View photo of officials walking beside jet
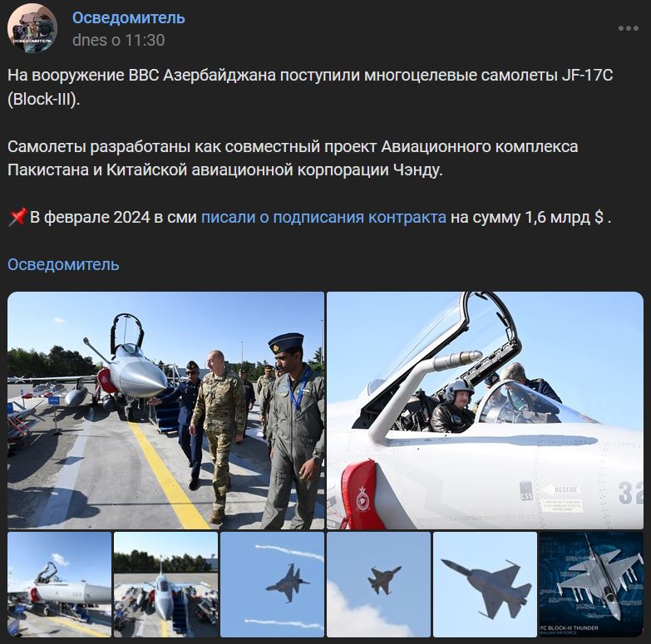Image resolution: width=651 pixels, height=644 pixels. 165,410
